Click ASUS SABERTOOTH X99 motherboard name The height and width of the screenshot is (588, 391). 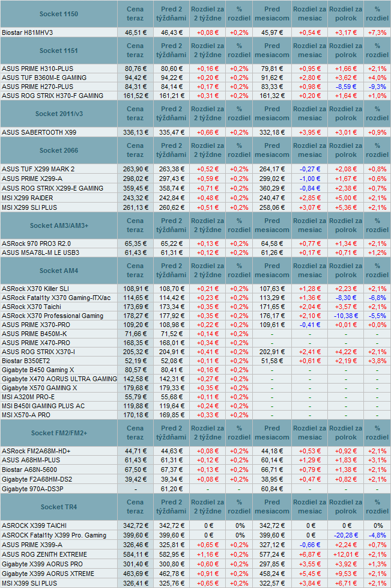[39, 132]
